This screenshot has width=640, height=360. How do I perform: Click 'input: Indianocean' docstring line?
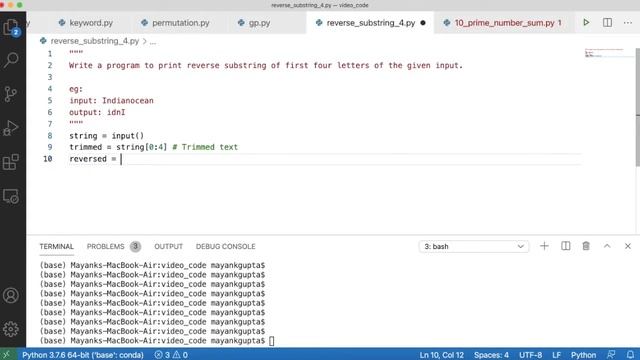[x=111, y=100]
